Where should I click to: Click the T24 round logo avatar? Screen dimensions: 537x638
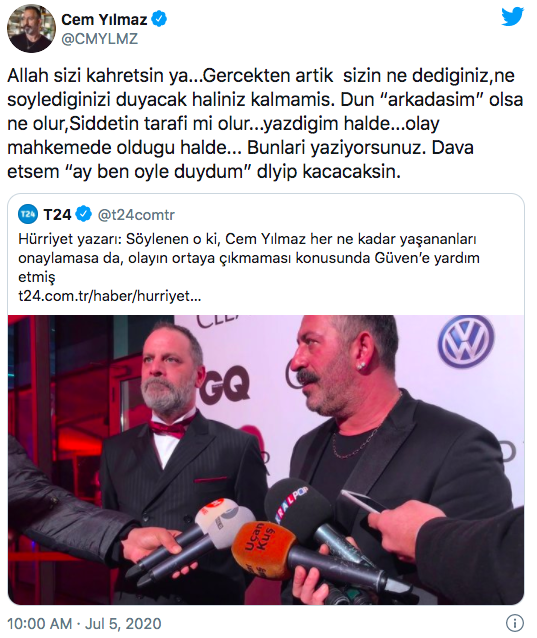coord(28,214)
